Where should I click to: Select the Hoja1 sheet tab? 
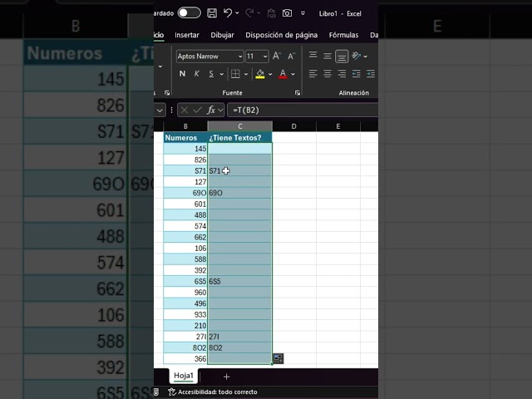click(184, 376)
